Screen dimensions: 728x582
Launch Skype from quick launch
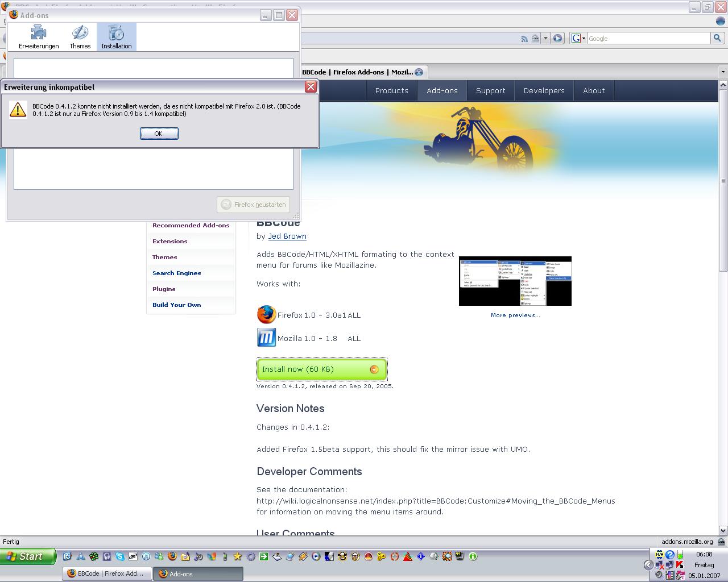[120, 556]
